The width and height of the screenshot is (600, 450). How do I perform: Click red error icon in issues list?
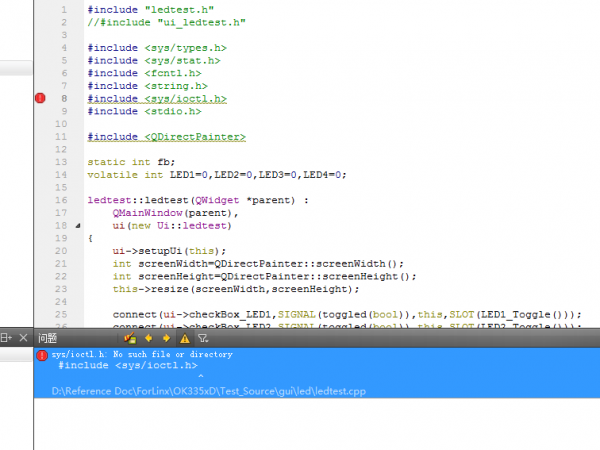tap(42, 355)
